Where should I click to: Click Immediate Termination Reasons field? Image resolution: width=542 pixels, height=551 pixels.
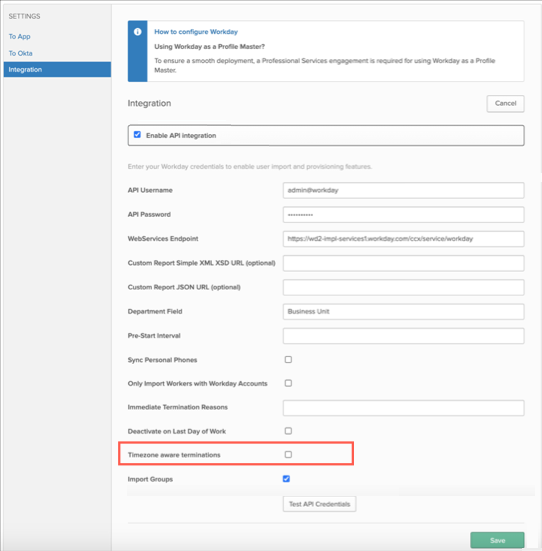coord(403,408)
